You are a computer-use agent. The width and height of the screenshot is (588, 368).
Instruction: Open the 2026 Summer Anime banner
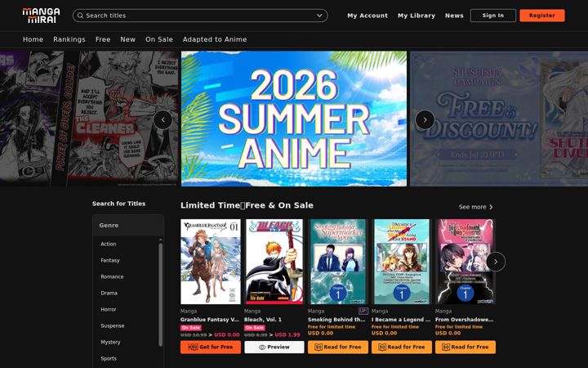294,119
